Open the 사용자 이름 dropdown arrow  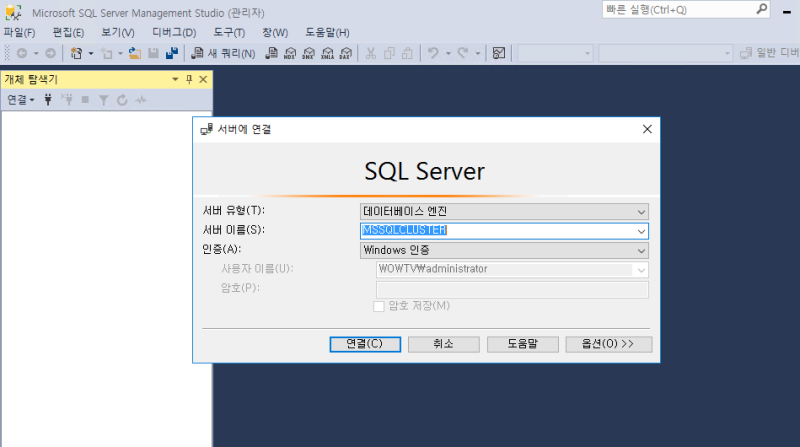(641, 269)
